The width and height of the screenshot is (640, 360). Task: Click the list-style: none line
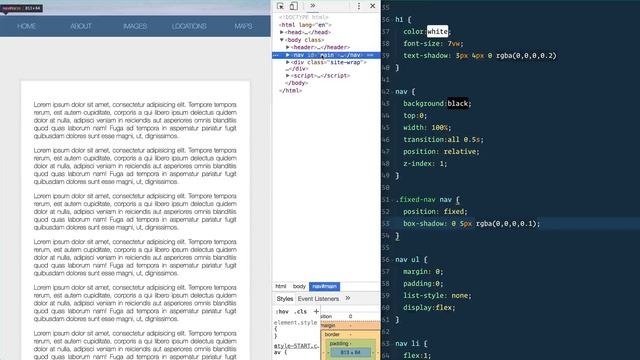coord(438,296)
